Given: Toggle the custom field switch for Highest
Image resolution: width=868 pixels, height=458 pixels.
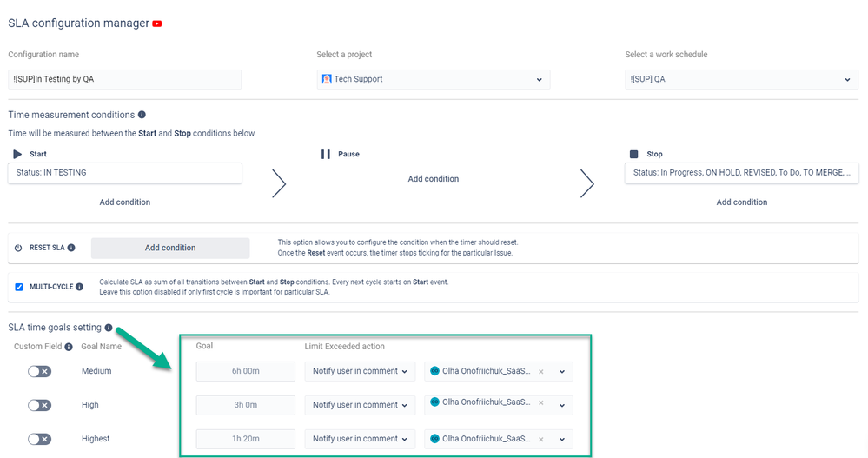Looking at the screenshot, I should [39, 439].
